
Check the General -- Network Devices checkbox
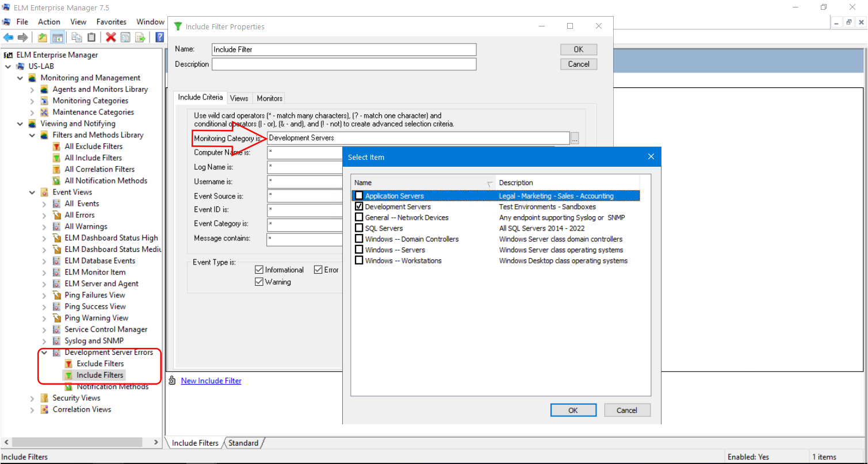tap(359, 217)
